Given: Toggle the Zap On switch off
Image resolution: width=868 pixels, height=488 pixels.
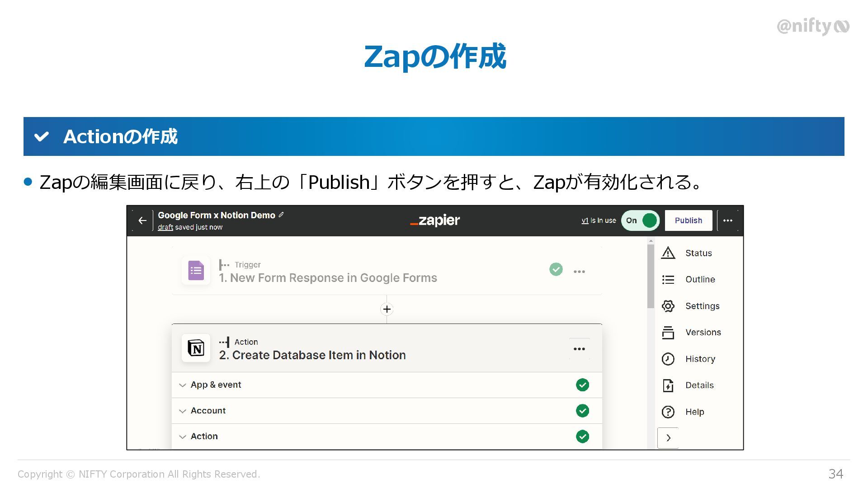Looking at the screenshot, I should tap(640, 221).
